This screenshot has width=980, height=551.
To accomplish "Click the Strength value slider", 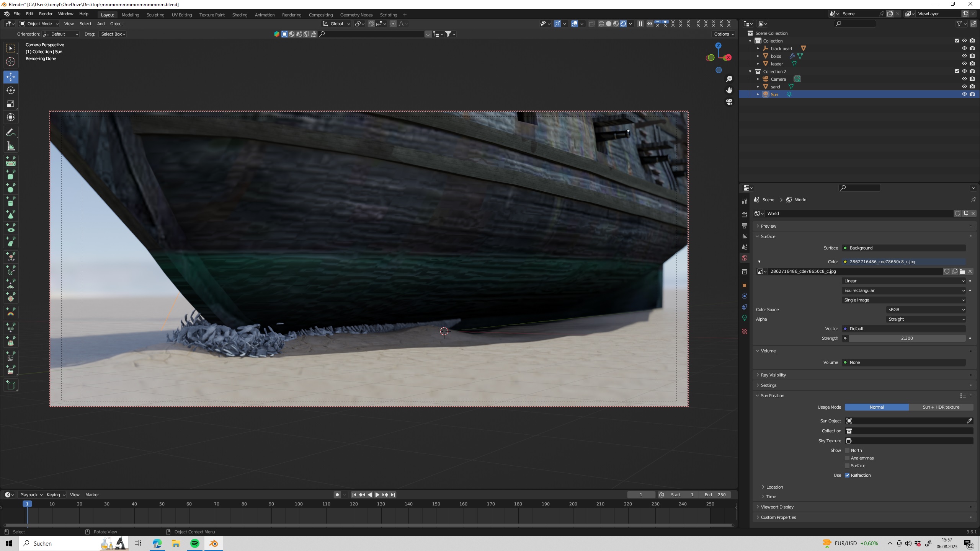I will click(x=906, y=338).
